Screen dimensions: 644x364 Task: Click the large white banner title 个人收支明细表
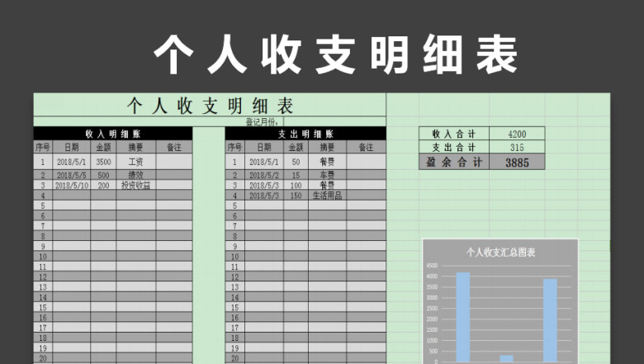coord(335,54)
